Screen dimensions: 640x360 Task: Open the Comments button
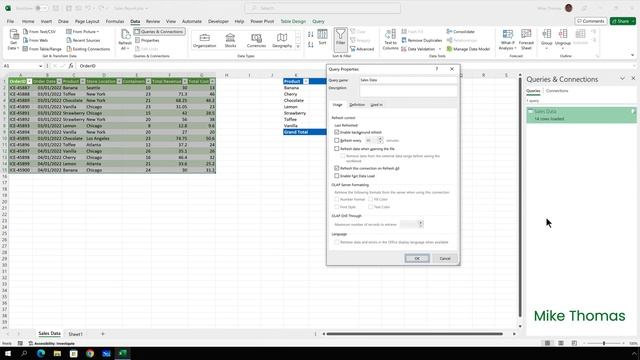pyautogui.click(x=590, y=21)
